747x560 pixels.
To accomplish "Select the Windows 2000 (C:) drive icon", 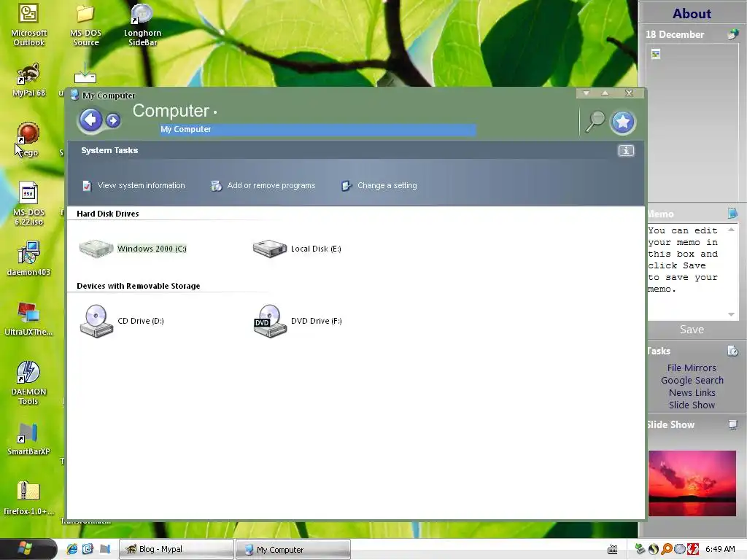I will [96, 248].
